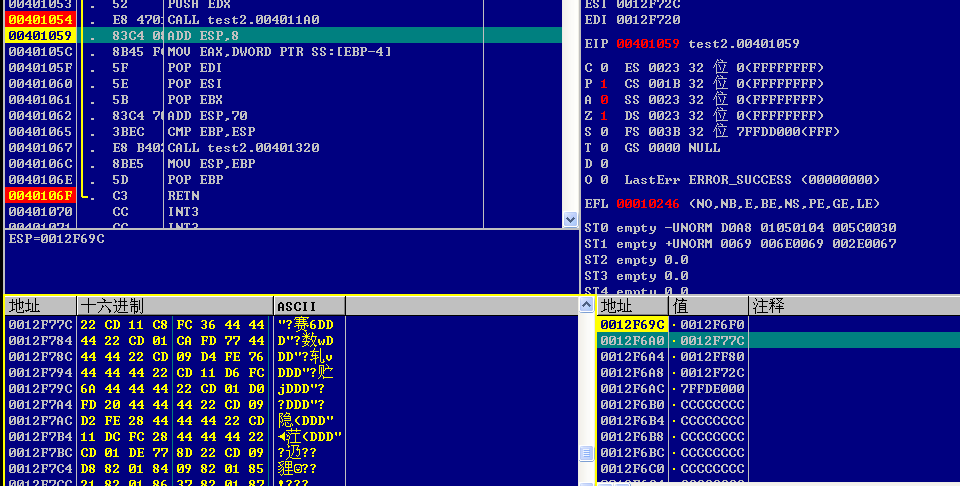The image size is (960, 486).
Task: Toggle the P flag value
Action: coord(604,83)
